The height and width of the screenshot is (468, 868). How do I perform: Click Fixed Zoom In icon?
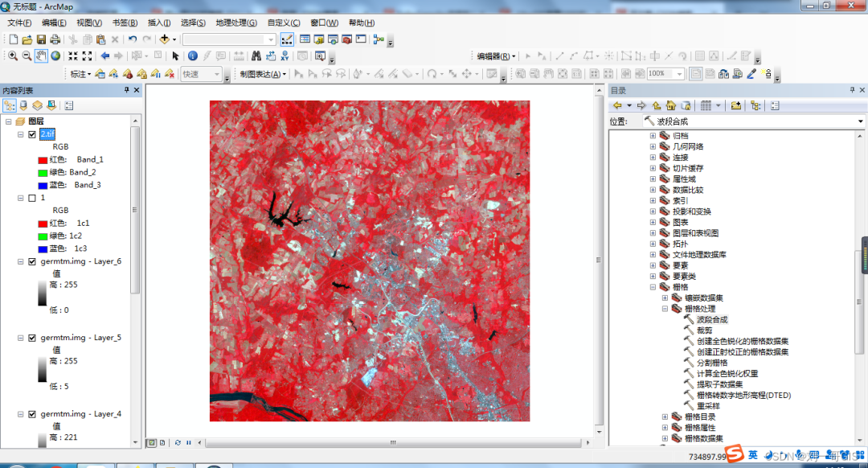(x=73, y=56)
